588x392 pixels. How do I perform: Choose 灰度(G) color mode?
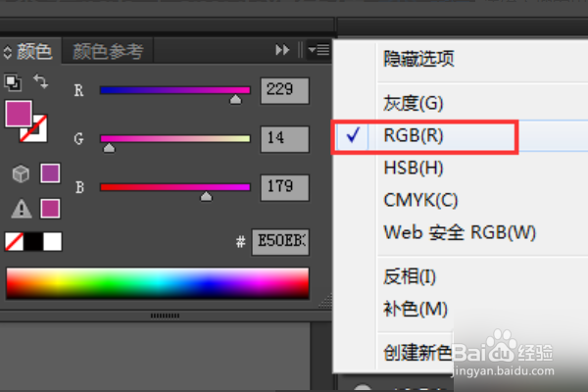click(413, 103)
